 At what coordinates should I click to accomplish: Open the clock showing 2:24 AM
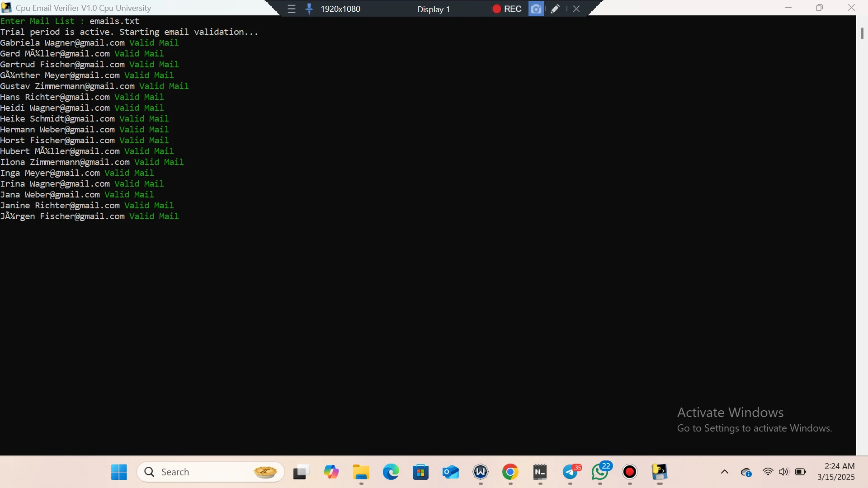coord(835,472)
